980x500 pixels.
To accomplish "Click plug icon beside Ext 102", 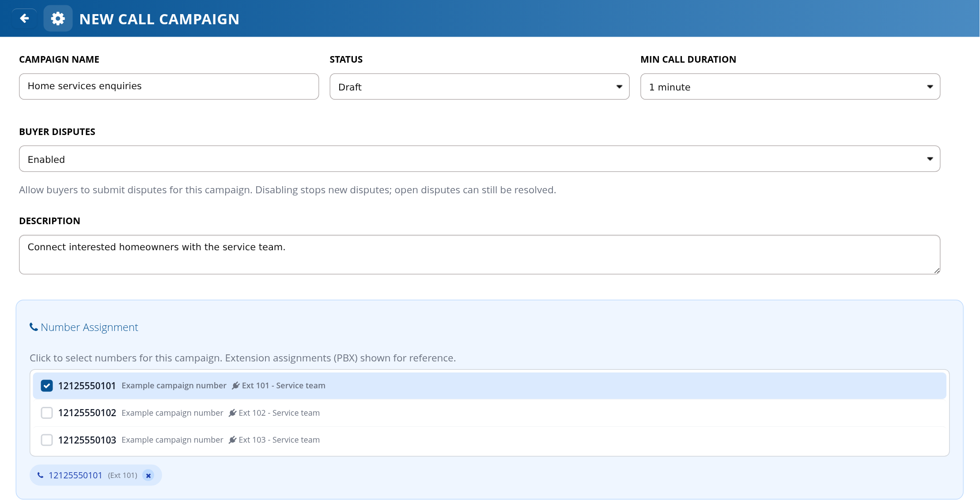I will pos(233,413).
